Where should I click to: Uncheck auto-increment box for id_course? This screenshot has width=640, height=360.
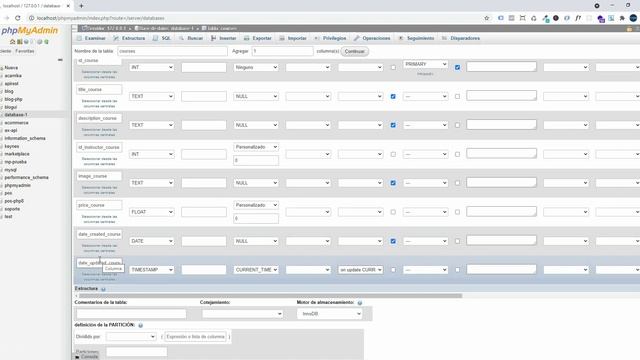point(458,67)
